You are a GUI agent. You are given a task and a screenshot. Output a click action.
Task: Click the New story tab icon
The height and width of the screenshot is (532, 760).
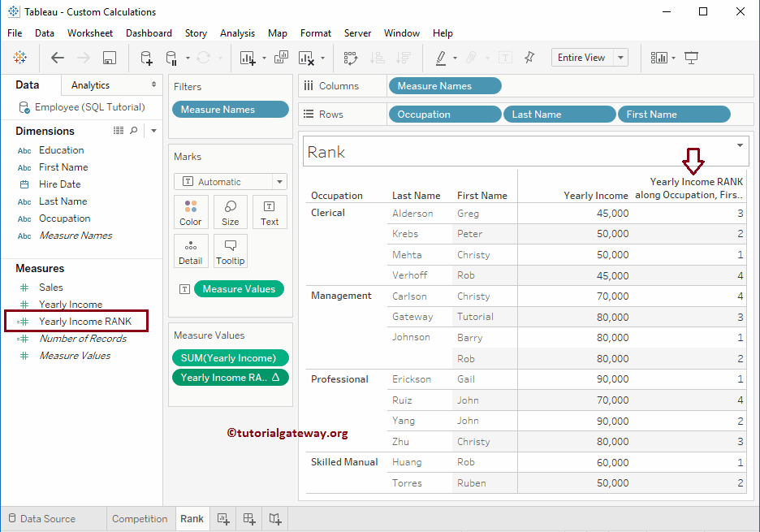(x=276, y=519)
